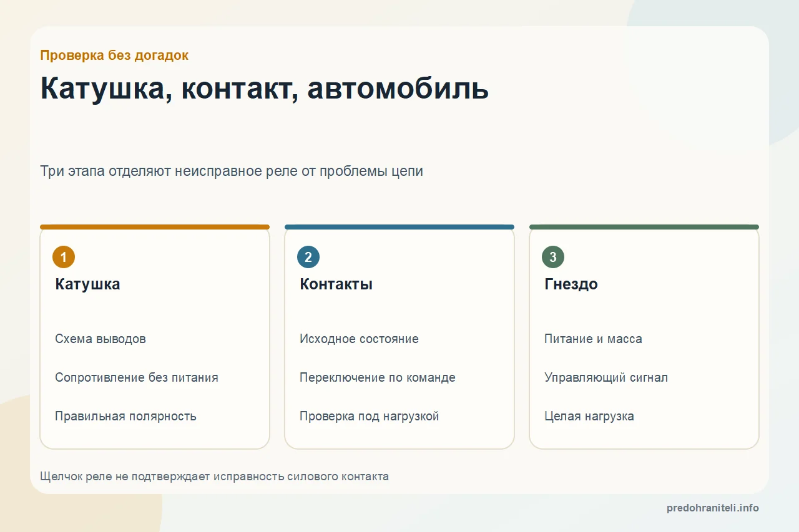Select the "Гнездо" card title
Viewport: 799px width, 532px height.
pyautogui.click(x=571, y=284)
